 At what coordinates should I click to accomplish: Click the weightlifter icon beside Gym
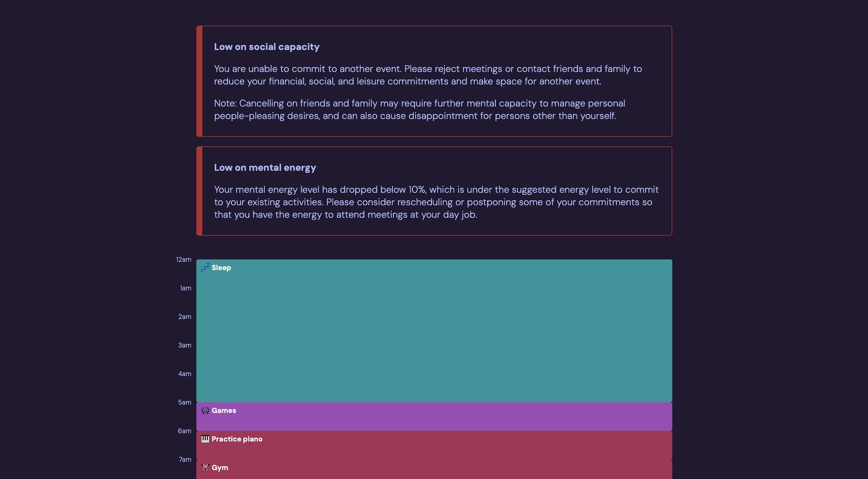click(x=205, y=467)
